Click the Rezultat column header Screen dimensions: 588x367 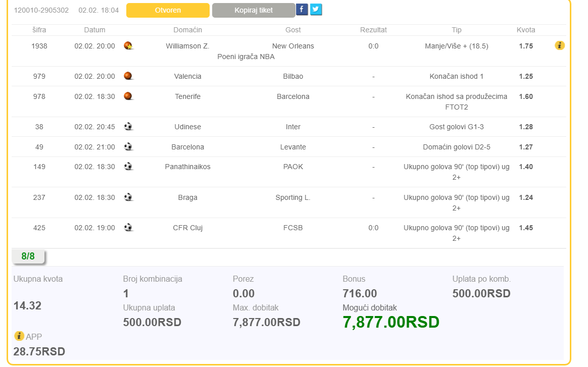tap(373, 30)
